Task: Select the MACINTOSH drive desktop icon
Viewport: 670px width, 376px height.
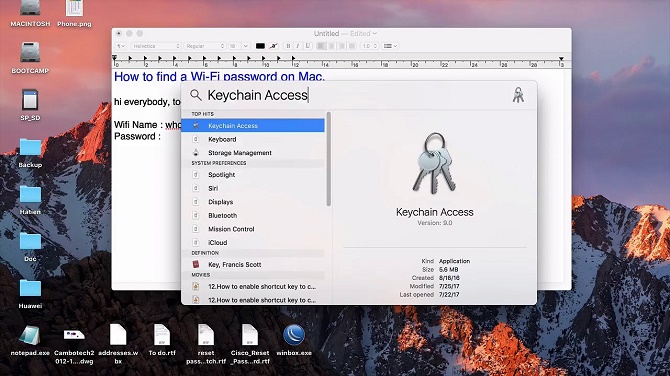Action: [x=30, y=14]
